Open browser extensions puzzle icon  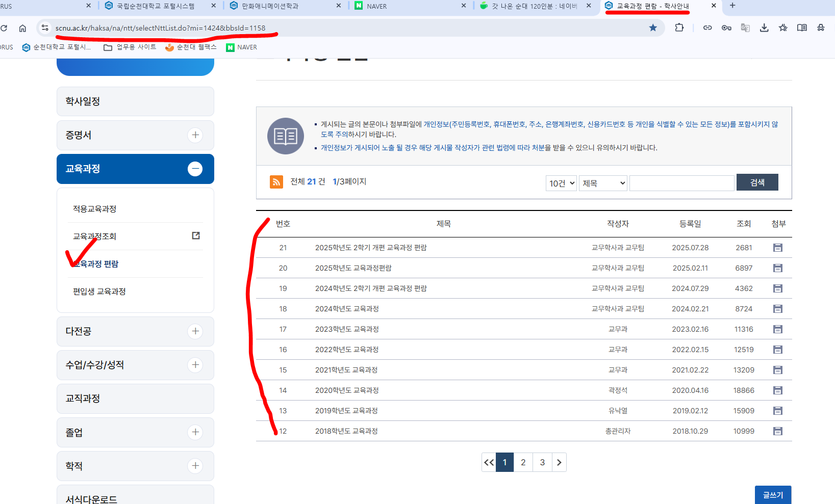click(x=679, y=28)
